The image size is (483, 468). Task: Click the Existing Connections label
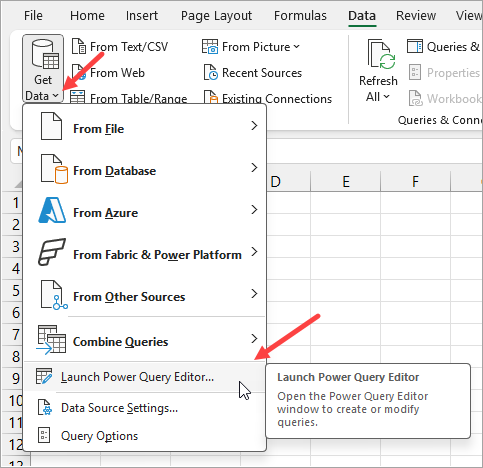[277, 99]
